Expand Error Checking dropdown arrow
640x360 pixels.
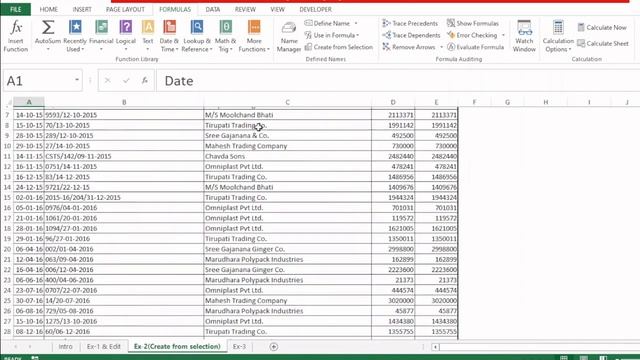pos(503,35)
